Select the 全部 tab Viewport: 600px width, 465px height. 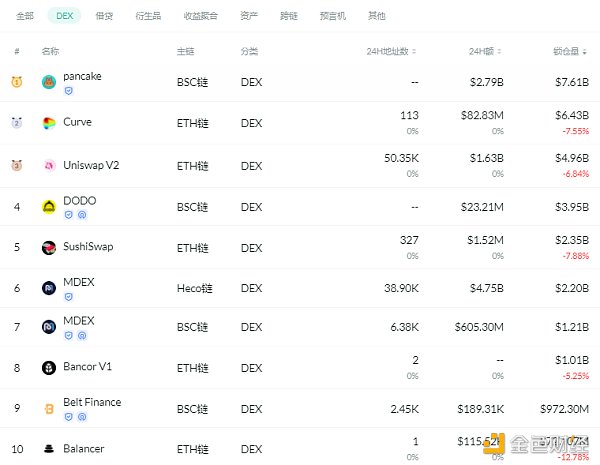click(x=25, y=16)
